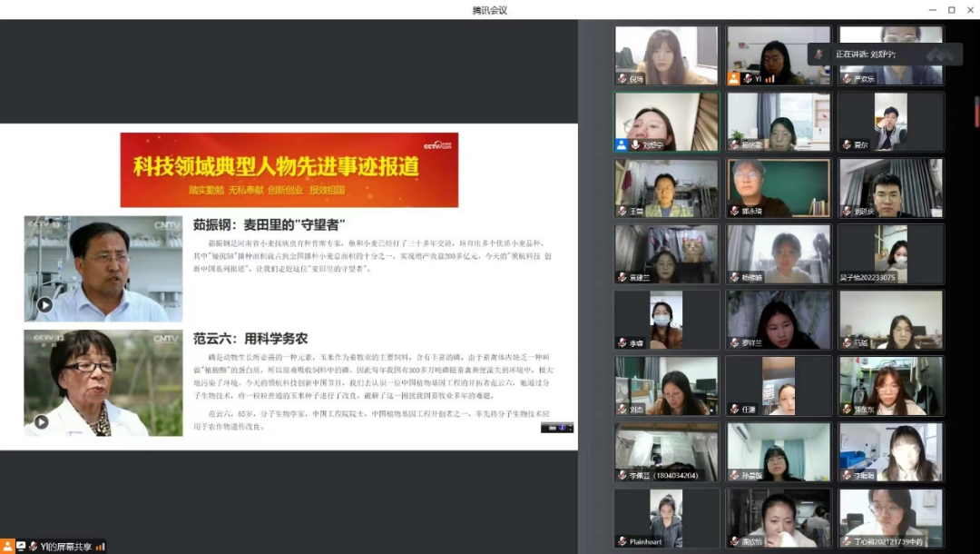The image size is (980, 554).
Task: Click the blue user icon on 刘舒宁's tile
Action: 622,144
